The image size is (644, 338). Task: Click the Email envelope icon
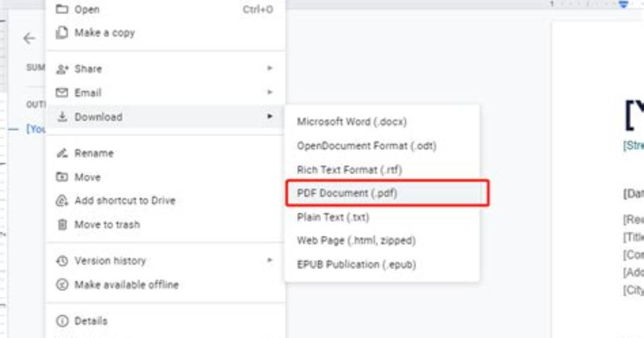[62, 93]
